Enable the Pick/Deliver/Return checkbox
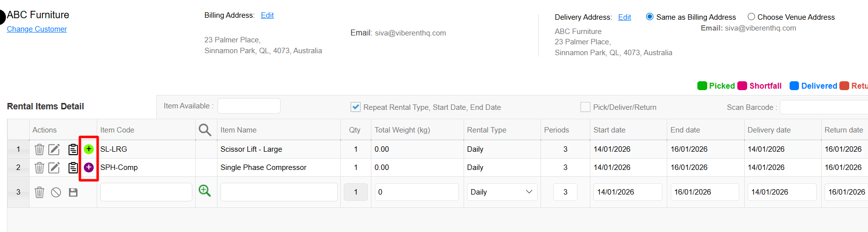Viewport: 868px width, 232px height. [585, 107]
